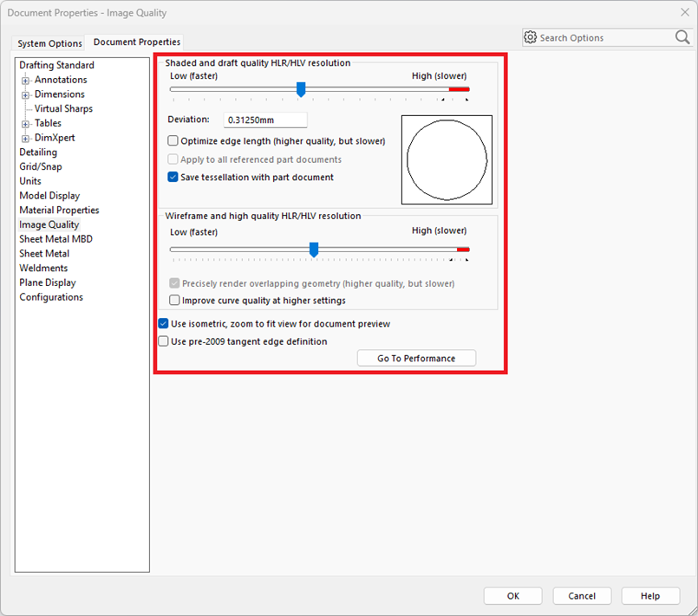
Task: Open the Sheet Metal MBD category
Action: [56, 239]
